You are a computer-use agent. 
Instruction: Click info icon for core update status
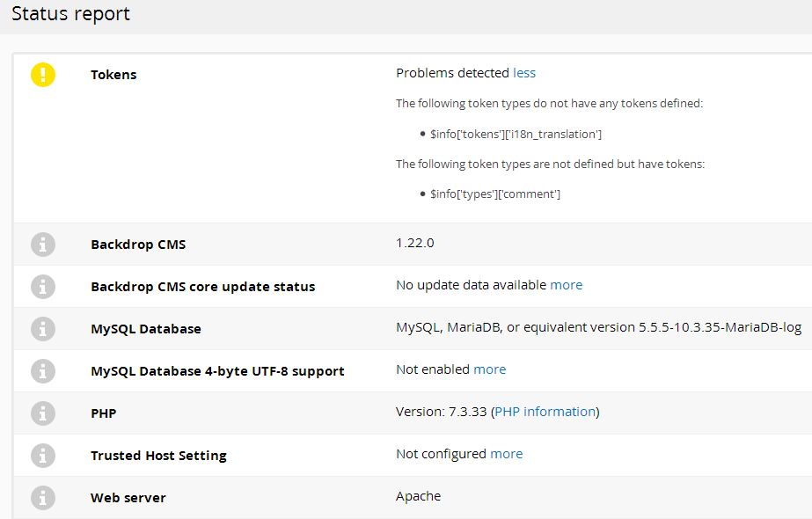click(x=43, y=287)
